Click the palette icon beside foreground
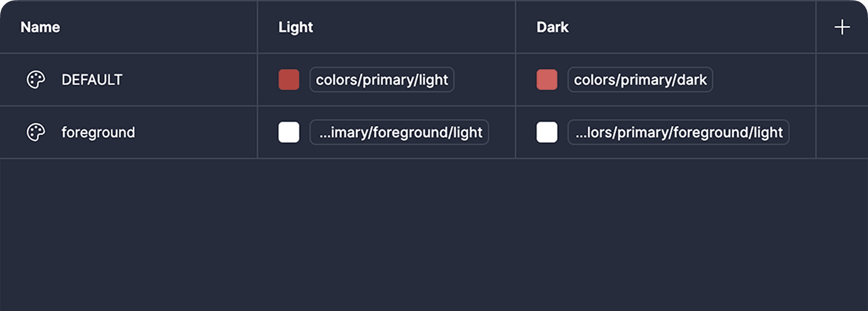Screen dimensions: 868x311 [x=36, y=132]
